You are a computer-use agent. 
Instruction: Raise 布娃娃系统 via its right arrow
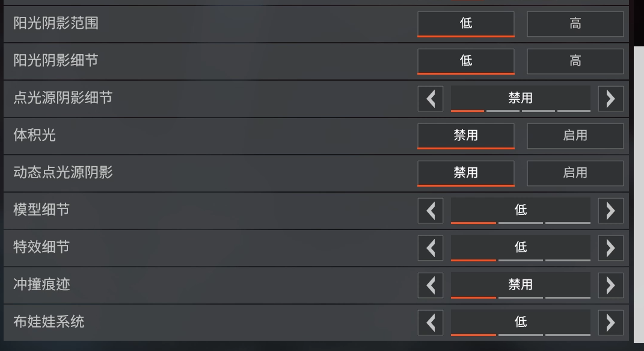click(x=611, y=322)
